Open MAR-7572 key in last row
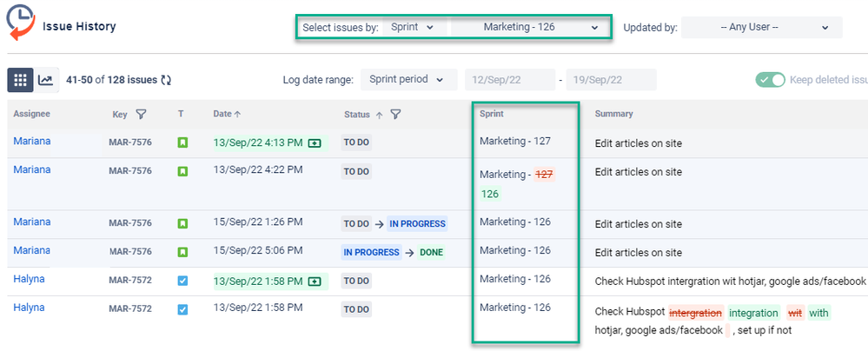Screen dimensions: 868x351 [x=130, y=309]
